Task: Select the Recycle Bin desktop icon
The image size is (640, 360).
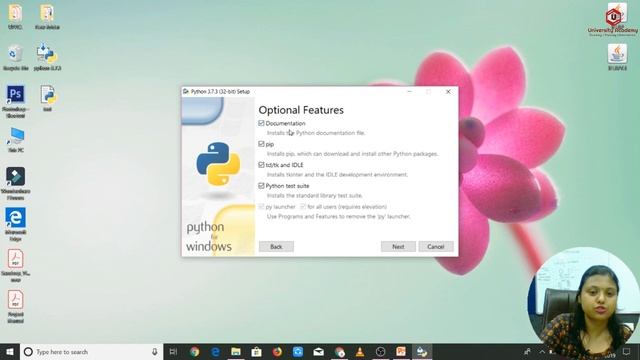Action: tap(16, 58)
